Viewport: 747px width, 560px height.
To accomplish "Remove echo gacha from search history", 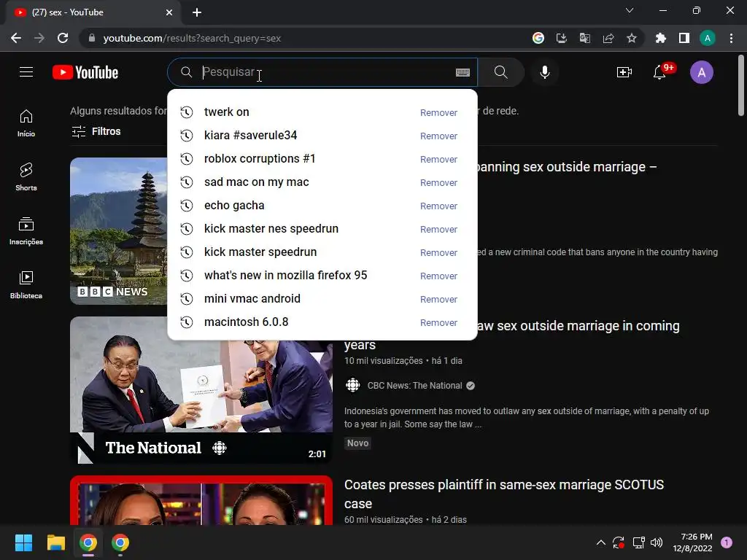I will tap(438, 206).
